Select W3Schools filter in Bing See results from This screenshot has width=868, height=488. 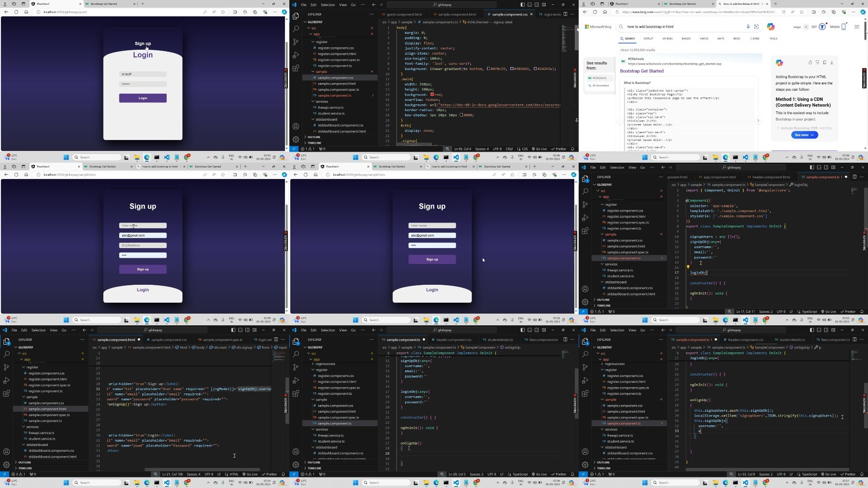tap(599, 78)
